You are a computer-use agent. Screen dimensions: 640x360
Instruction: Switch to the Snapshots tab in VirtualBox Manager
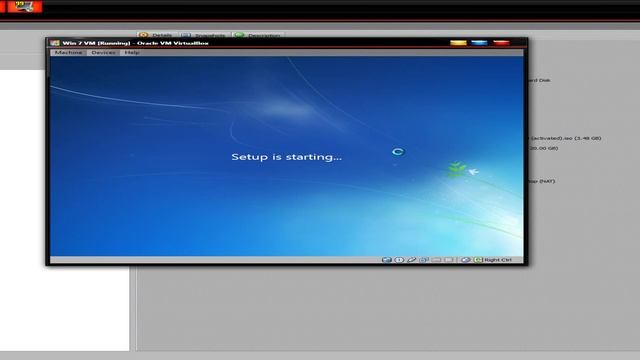[205, 35]
